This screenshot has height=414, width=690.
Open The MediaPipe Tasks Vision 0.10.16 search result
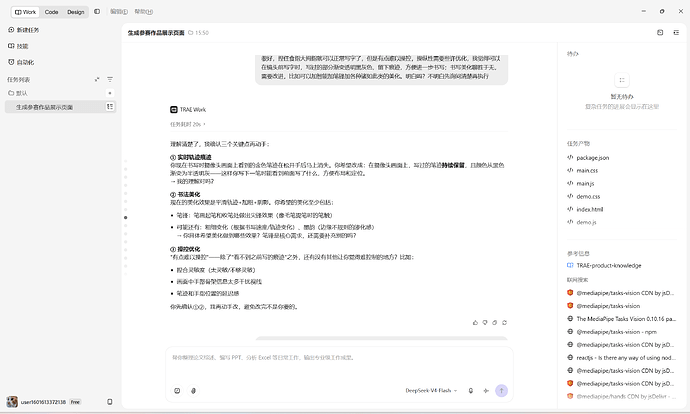pos(626,319)
